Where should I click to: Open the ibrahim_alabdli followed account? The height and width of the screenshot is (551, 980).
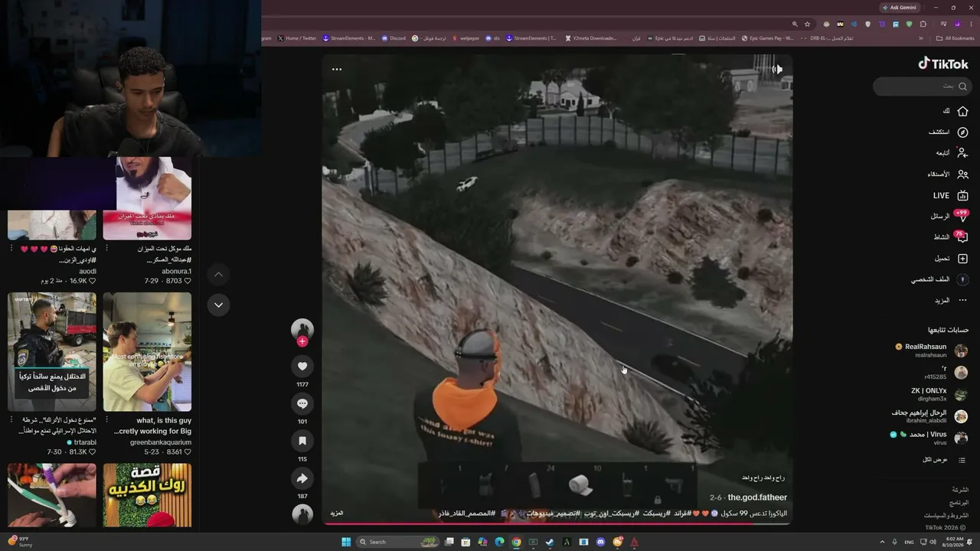click(x=929, y=416)
